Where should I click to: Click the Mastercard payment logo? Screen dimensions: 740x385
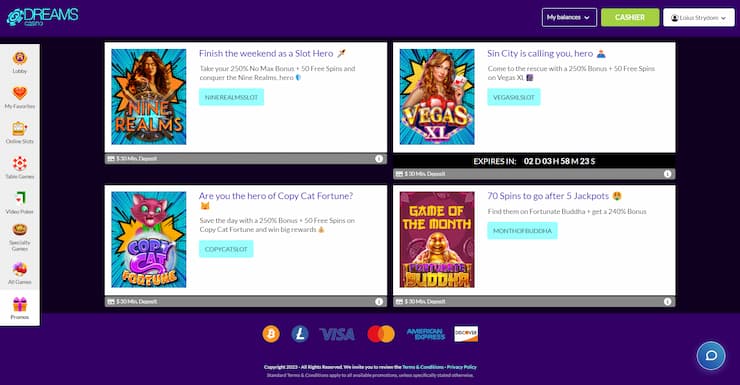tap(381, 334)
